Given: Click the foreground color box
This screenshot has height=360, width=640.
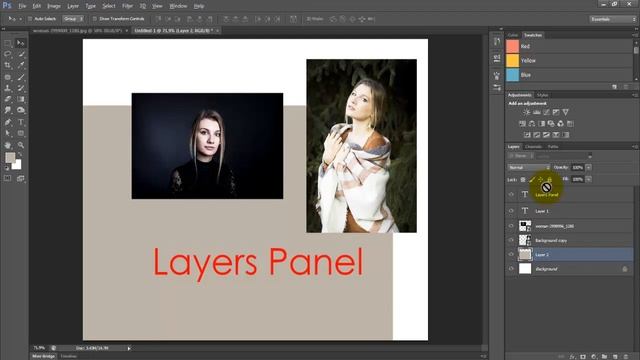Looking at the screenshot, I should coord(10,158).
